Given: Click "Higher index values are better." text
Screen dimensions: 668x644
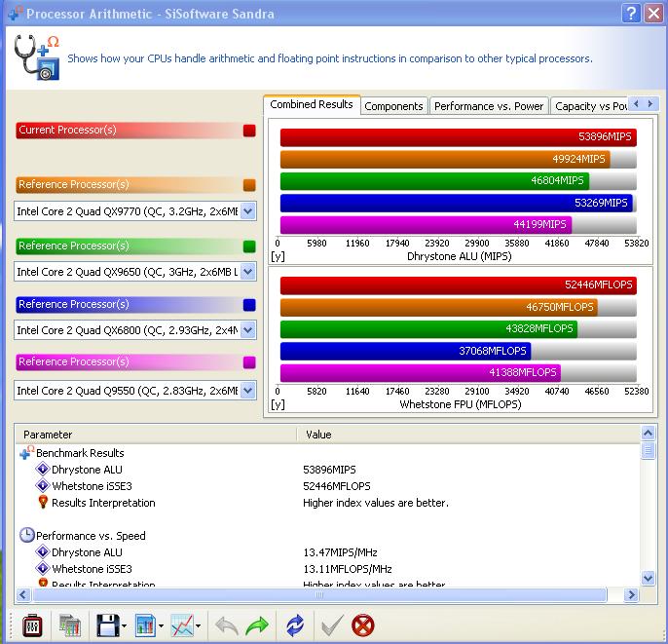Looking at the screenshot, I should 375,503.
